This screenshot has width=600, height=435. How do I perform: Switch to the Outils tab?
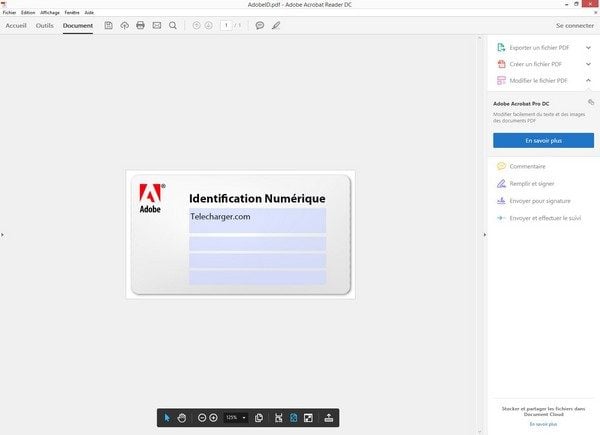(x=44, y=25)
